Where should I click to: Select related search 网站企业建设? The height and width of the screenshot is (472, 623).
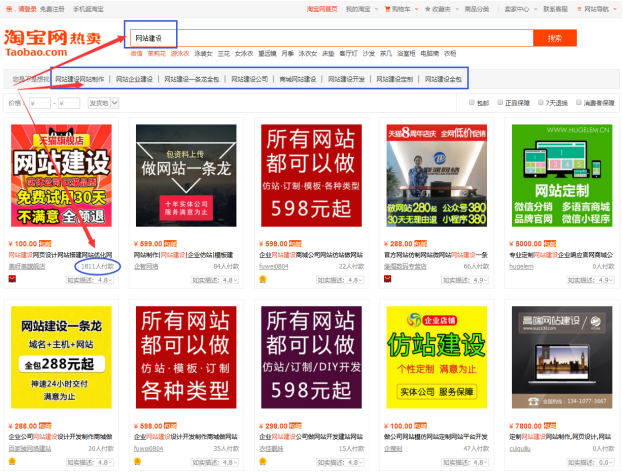coord(134,79)
